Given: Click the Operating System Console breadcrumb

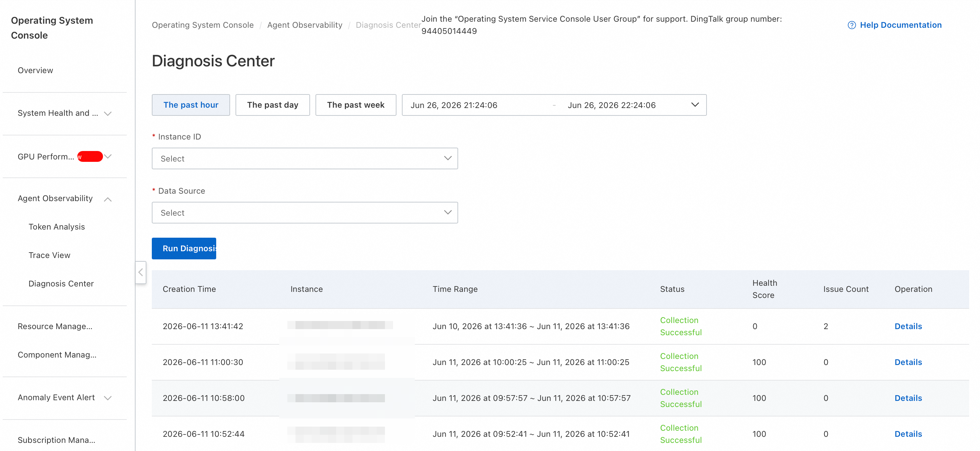Looking at the screenshot, I should pos(202,25).
